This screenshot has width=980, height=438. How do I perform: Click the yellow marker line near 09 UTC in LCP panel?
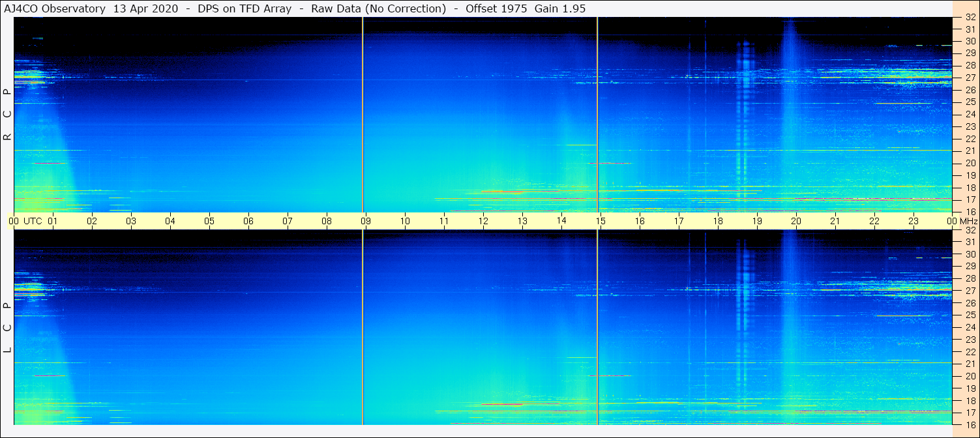[x=363, y=327]
